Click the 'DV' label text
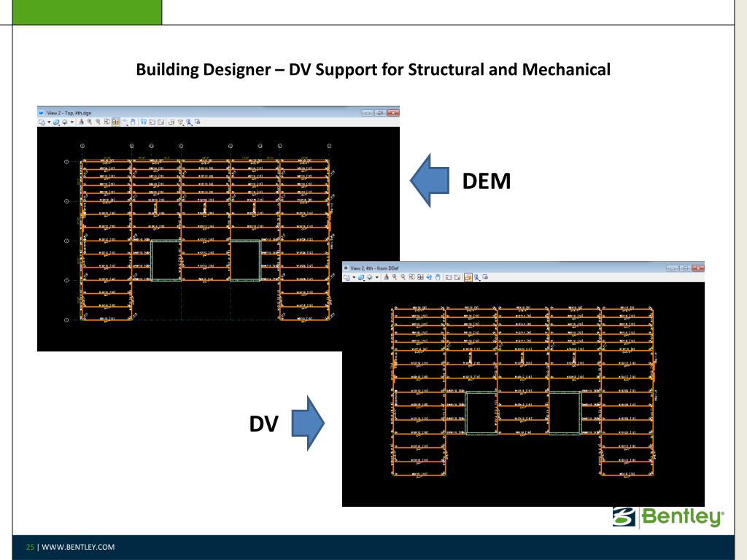The image size is (747, 560). 263,424
